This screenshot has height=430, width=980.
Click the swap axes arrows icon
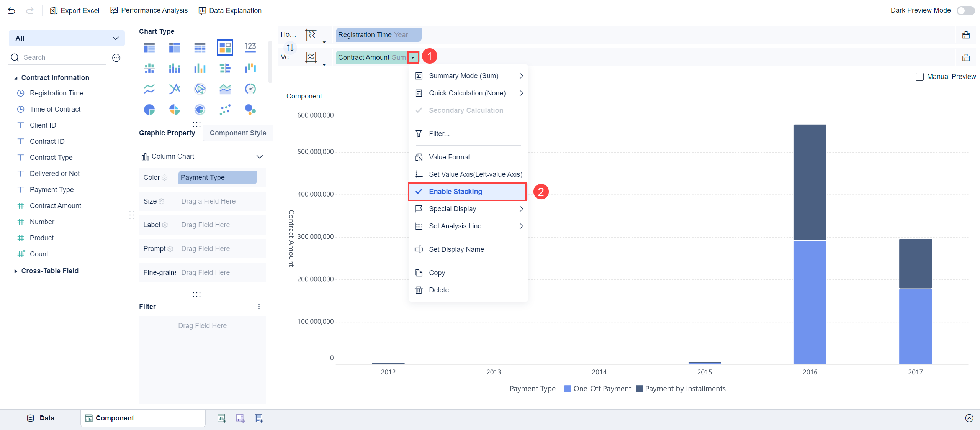(290, 48)
